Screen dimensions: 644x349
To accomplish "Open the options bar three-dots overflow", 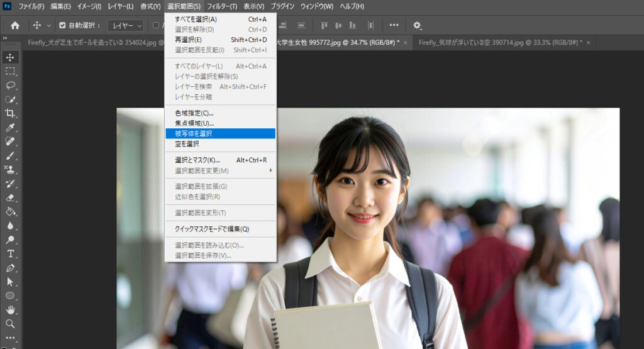I will (394, 25).
